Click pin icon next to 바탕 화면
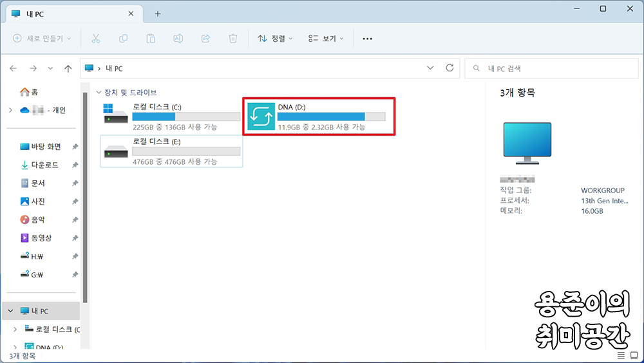 [75, 147]
